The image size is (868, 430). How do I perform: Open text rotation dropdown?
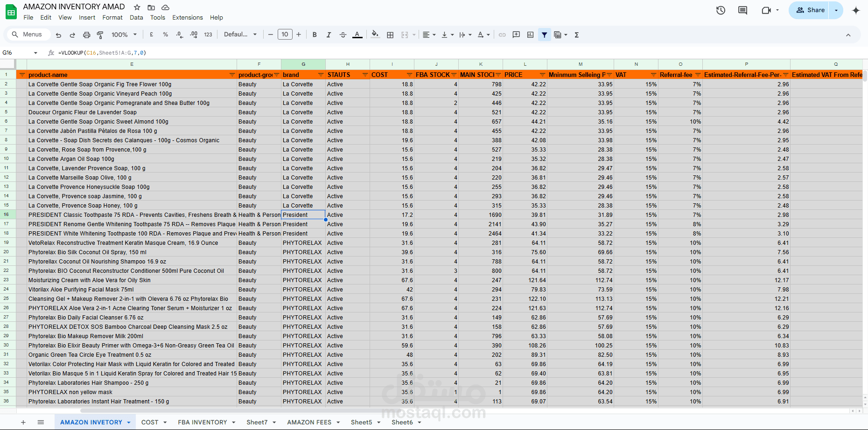tap(483, 35)
